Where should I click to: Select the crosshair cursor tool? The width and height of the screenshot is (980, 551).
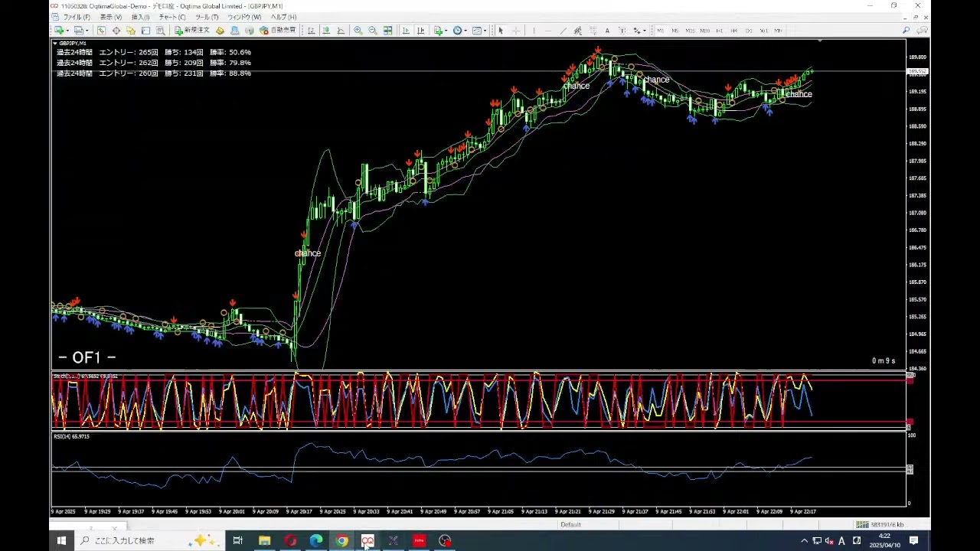click(515, 31)
